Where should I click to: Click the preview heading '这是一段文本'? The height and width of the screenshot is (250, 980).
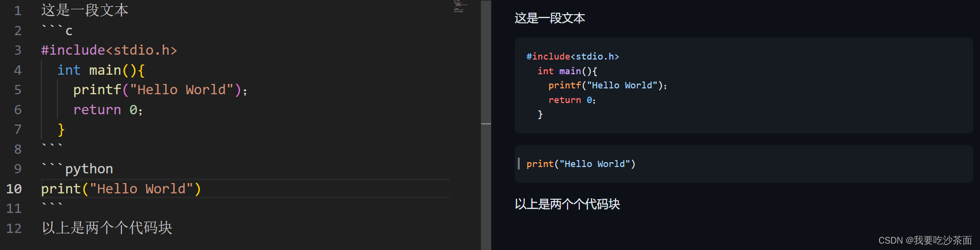(549, 19)
